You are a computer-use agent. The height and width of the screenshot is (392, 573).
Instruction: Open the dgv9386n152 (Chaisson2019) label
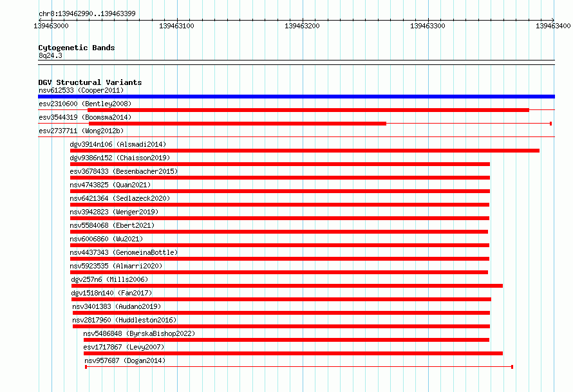[120, 158]
